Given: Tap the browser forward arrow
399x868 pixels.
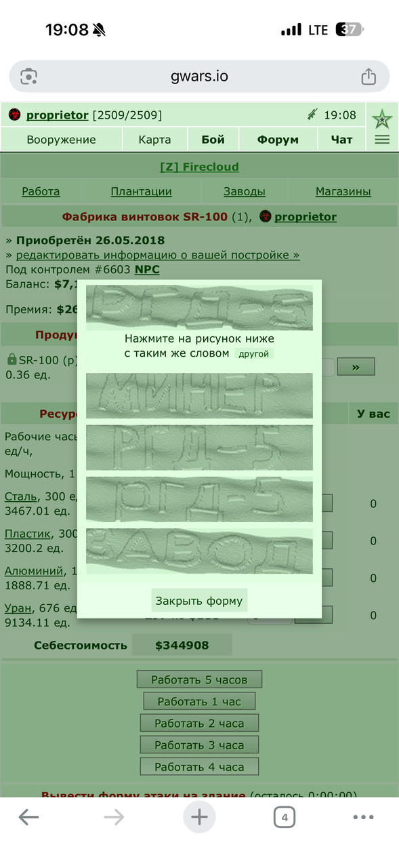Looking at the screenshot, I should (x=114, y=818).
